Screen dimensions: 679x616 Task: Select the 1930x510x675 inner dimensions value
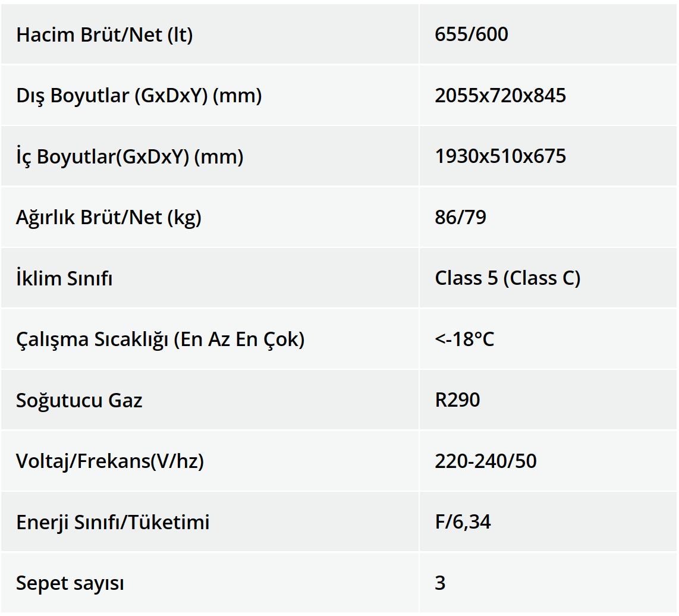pyautogui.click(x=500, y=156)
